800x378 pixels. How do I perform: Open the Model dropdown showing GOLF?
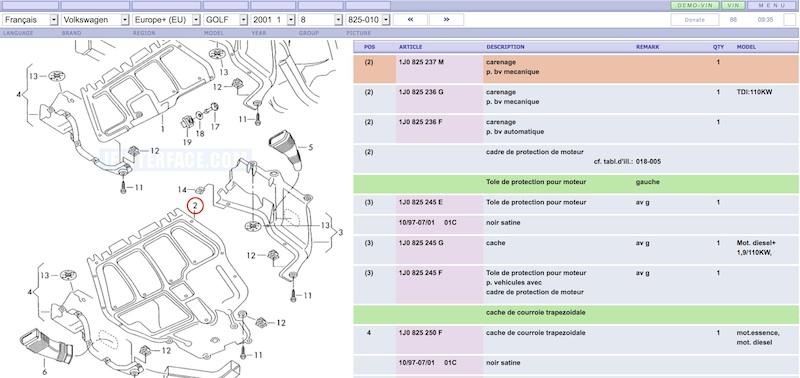[226, 20]
